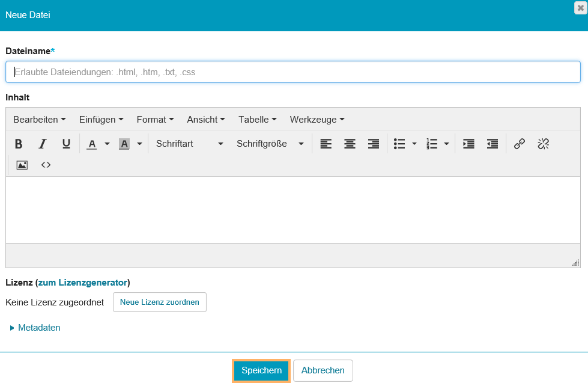588x389 pixels.
Task: Toggle bold formatting in editor toolbar
Action: click(x=19, y=144)
